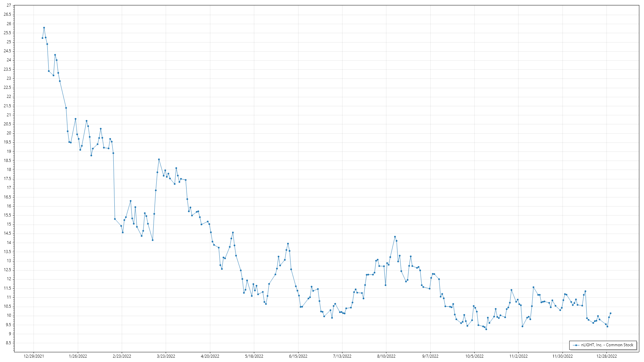
Task: Click the 15 label on the y-axis
Action: pos(9,224)
